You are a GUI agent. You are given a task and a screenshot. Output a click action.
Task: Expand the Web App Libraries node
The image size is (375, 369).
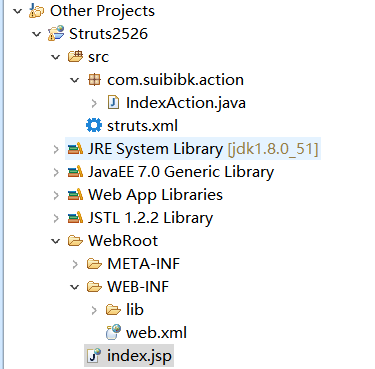tap(56, 195)
